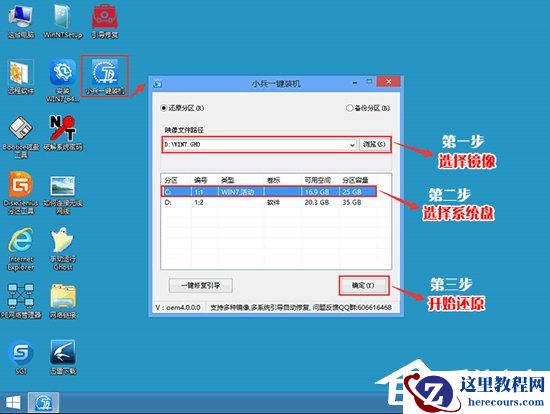Viewport: 550px width, 414px height.
Task: Select the D: partition row
Action: coord(269,202)
